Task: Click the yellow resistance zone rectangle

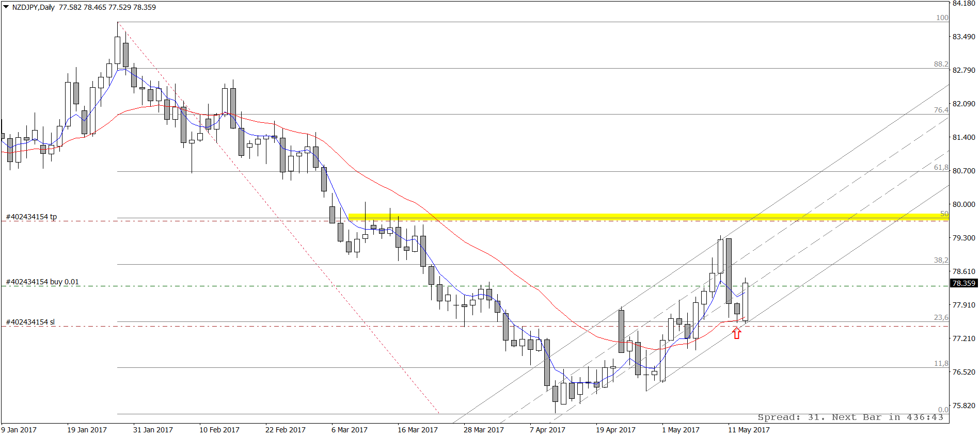Action: [649, 217]
